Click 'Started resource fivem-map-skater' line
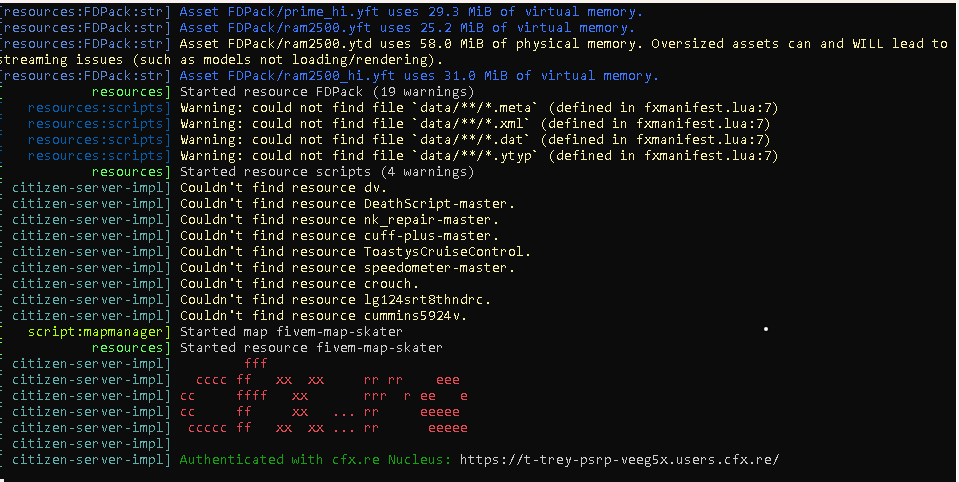The height and width of the screenshot is (482, 959). coord(311,347)
